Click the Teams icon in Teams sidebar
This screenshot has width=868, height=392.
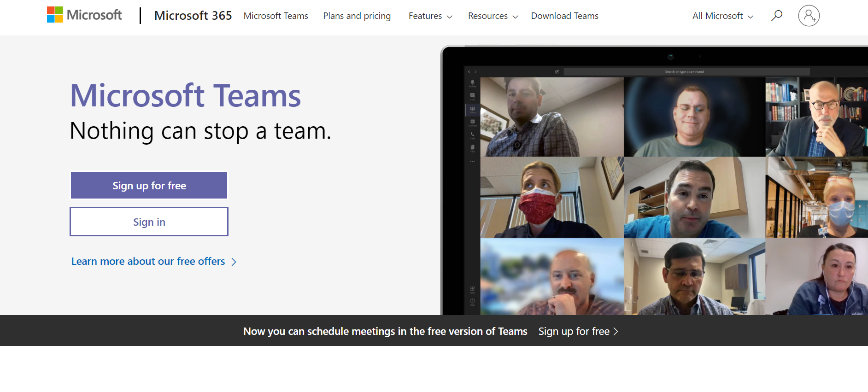coord(472,110)
